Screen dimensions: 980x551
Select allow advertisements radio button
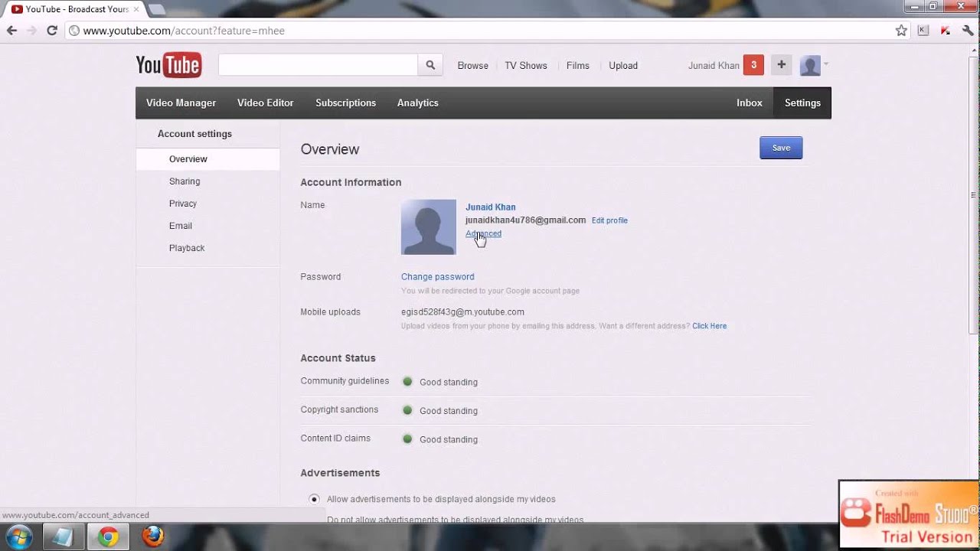coord(314,499)
